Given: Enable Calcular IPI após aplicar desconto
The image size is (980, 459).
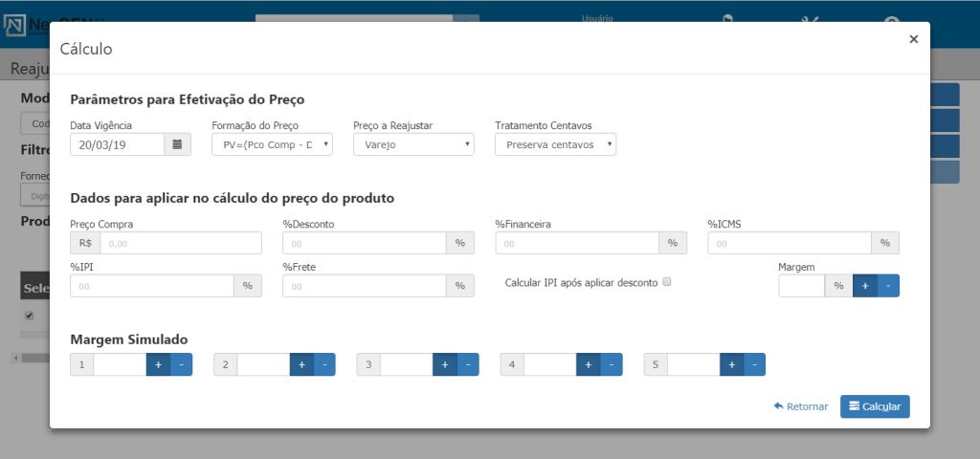Looking at the screenshot, I should [x=667, y=282].
